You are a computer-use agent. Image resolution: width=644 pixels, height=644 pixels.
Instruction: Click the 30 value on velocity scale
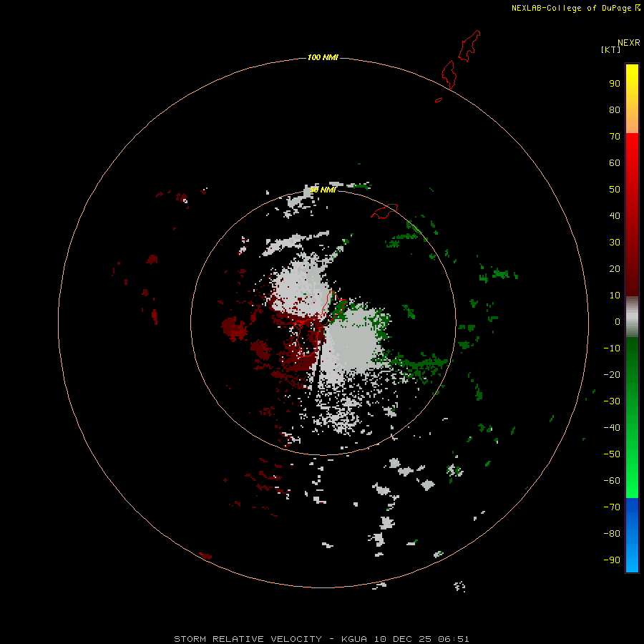pyautogui.click(x=615, y=243)
